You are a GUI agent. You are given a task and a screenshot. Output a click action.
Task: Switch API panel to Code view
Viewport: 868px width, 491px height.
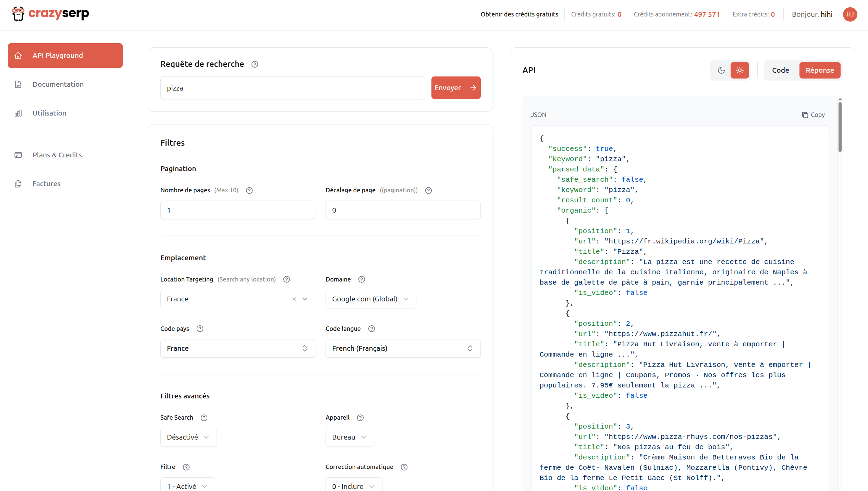(x=780, y=70)
